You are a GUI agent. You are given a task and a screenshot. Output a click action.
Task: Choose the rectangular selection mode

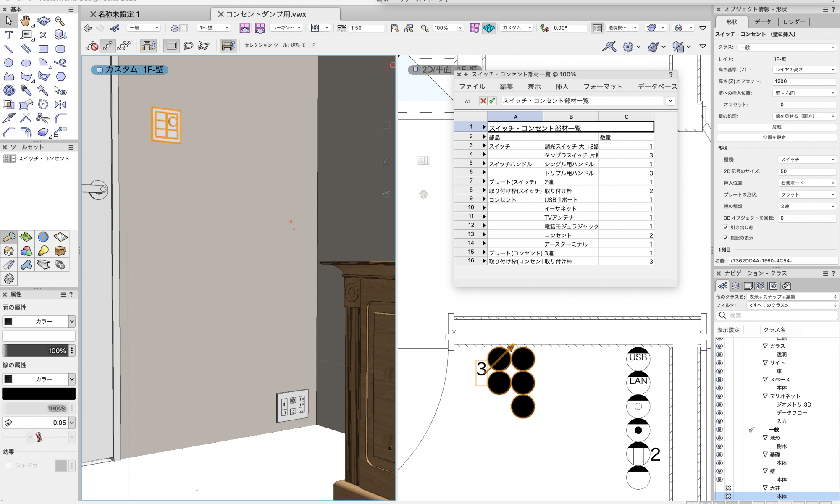coord(171,45)
